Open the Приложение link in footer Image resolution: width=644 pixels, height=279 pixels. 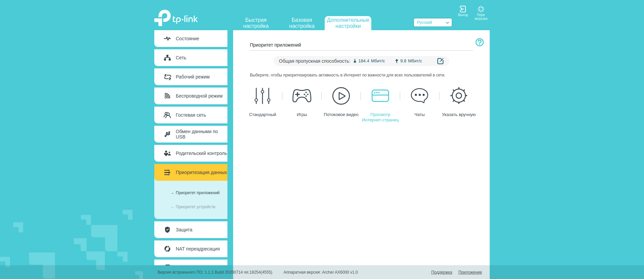(470, 272)
